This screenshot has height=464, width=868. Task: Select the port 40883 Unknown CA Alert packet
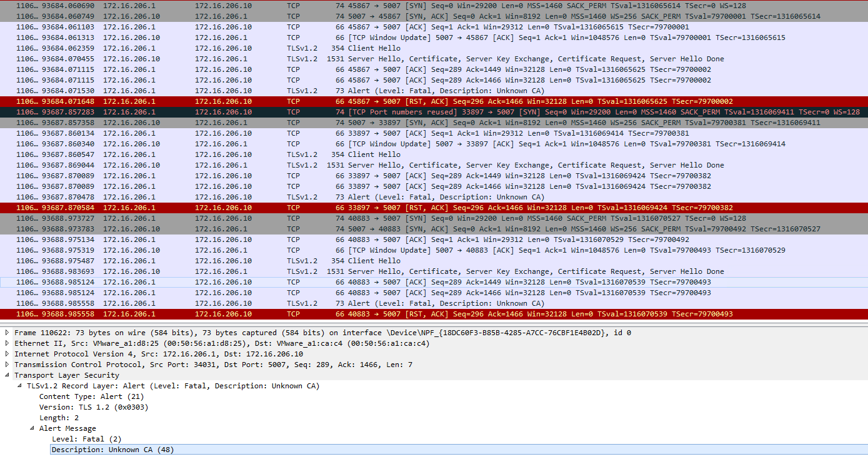(434, 303)
